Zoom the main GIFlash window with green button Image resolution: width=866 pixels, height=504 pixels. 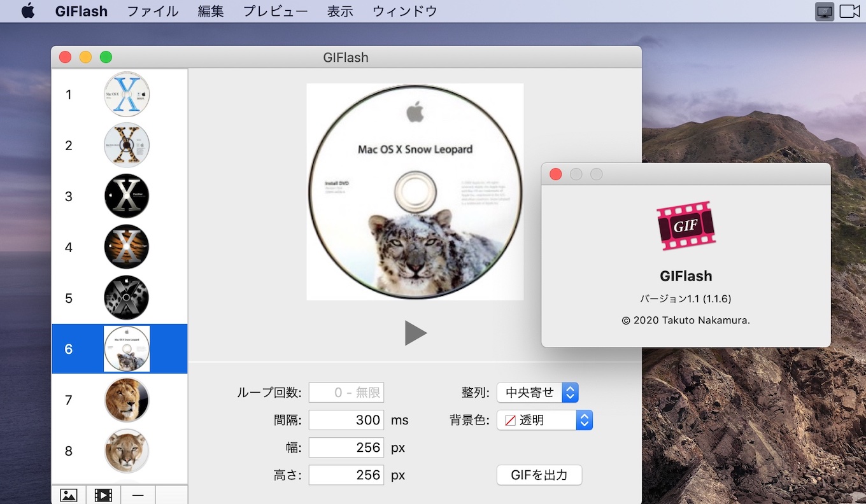(106, 57)
